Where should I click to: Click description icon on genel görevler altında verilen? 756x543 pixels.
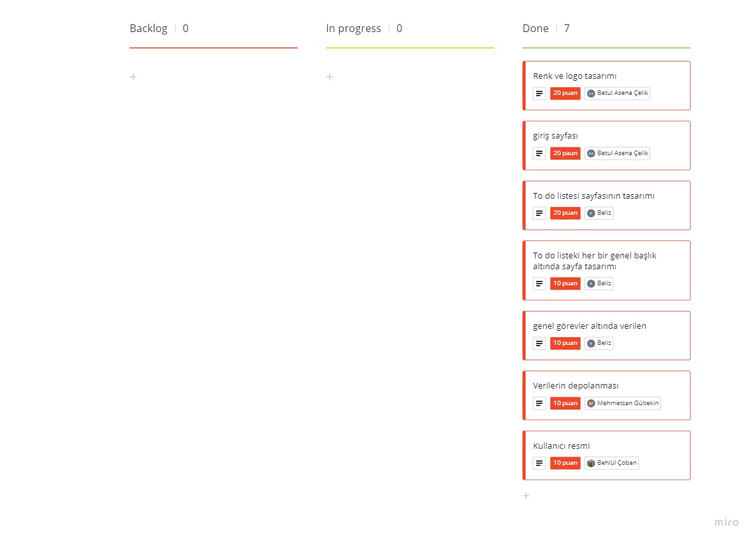[539, 343]
